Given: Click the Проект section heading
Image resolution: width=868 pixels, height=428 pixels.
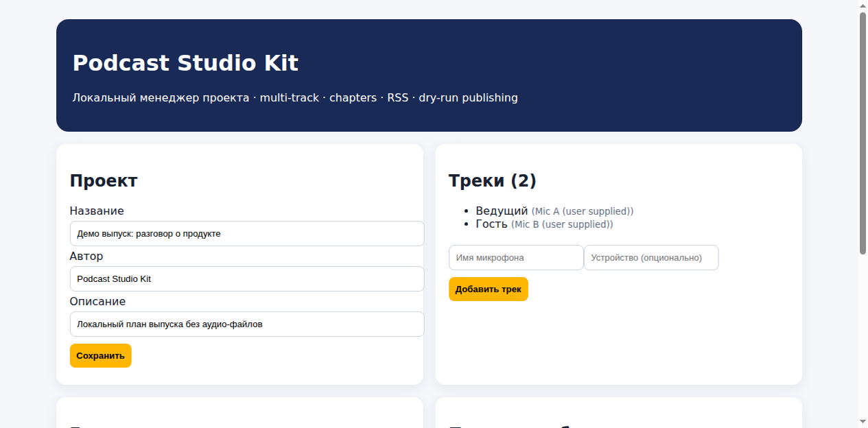Looking at the screenshot, I should click(104, 181).
